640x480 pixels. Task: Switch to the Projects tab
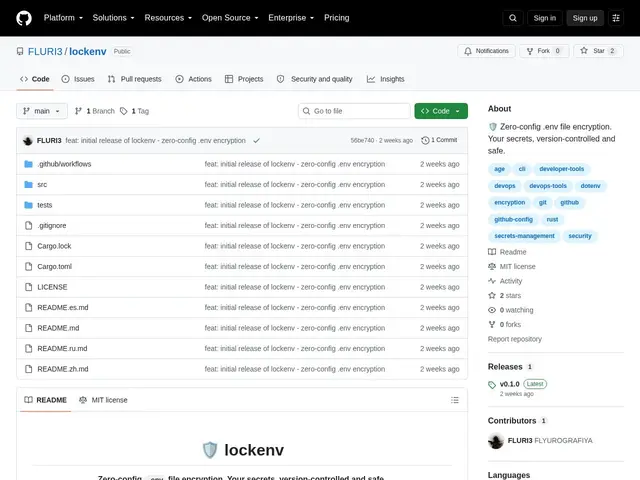pos(244,79)
